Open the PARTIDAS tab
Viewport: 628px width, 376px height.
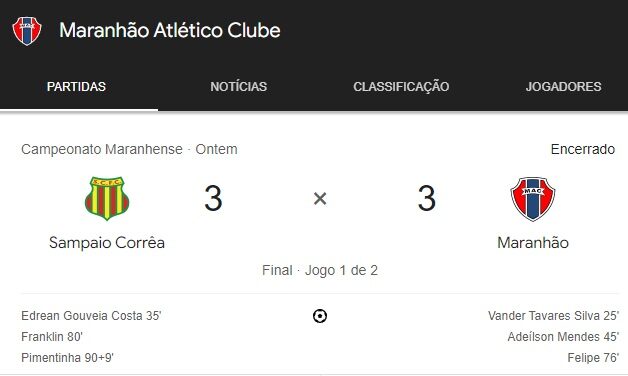coord(76,86)
